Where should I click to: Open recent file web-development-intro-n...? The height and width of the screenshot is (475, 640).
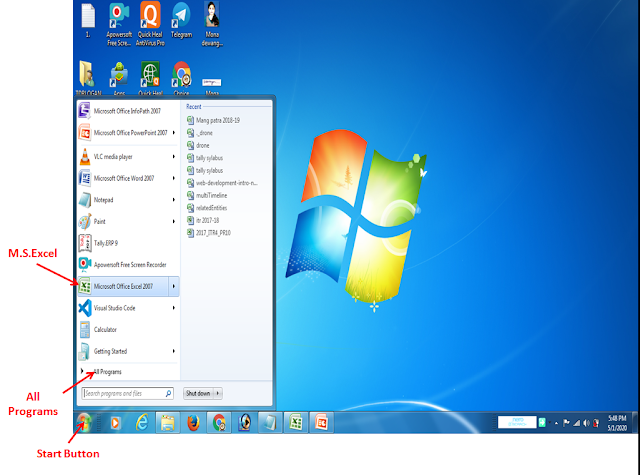pos(222,183)
